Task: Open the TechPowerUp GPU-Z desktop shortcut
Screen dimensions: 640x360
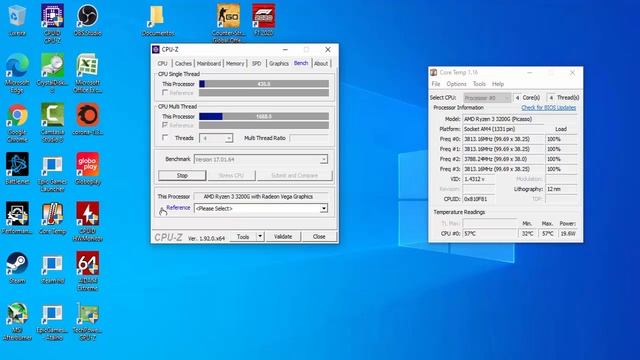Action: pyautogui.click(x=87, y=322)
